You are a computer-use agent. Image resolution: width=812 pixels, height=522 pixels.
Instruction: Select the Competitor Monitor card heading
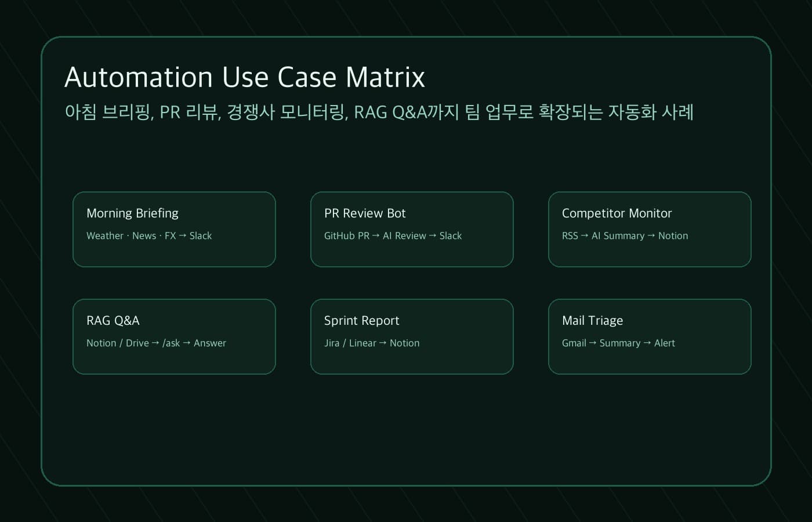tap(617, 213)
